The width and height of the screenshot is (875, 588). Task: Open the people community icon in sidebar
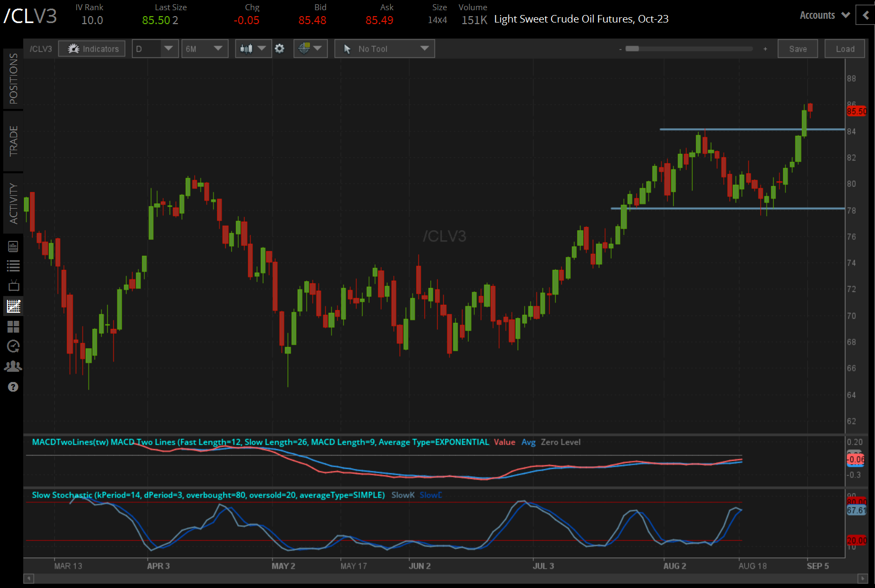tap(13, 366)
